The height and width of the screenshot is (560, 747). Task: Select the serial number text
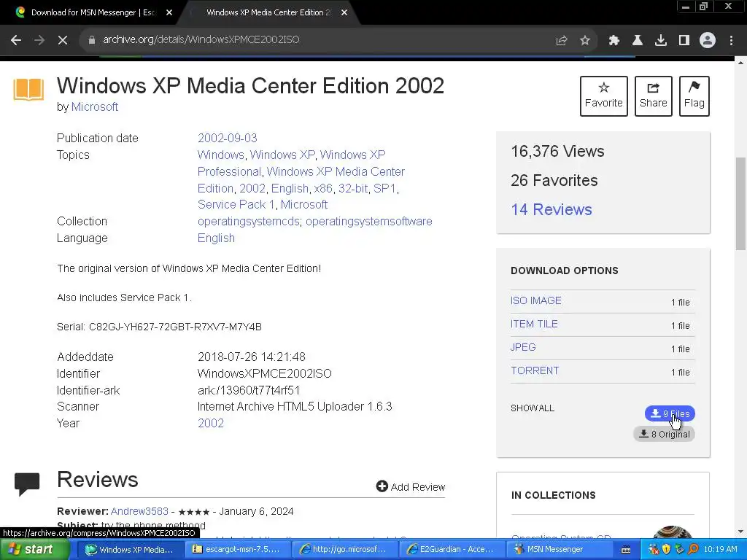(x=175, y=327)
